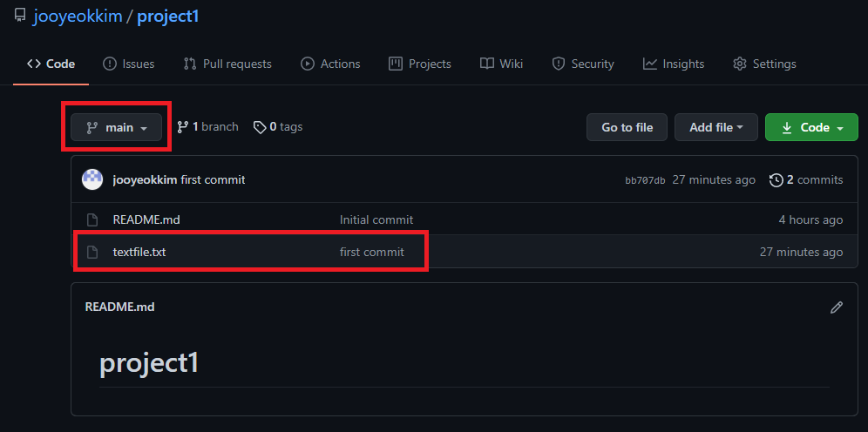The width and height of the screenshot is (868, 432).
Task: Click the '4 hours ago' timestamp for README.md
Action: point(811,219)
